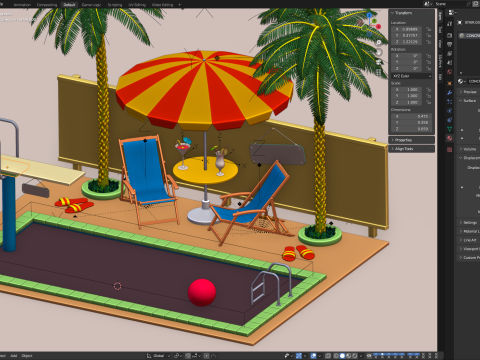Open the Physics properties tab icon
This screenshot has height=360, width=480.
tap(449, 110)
